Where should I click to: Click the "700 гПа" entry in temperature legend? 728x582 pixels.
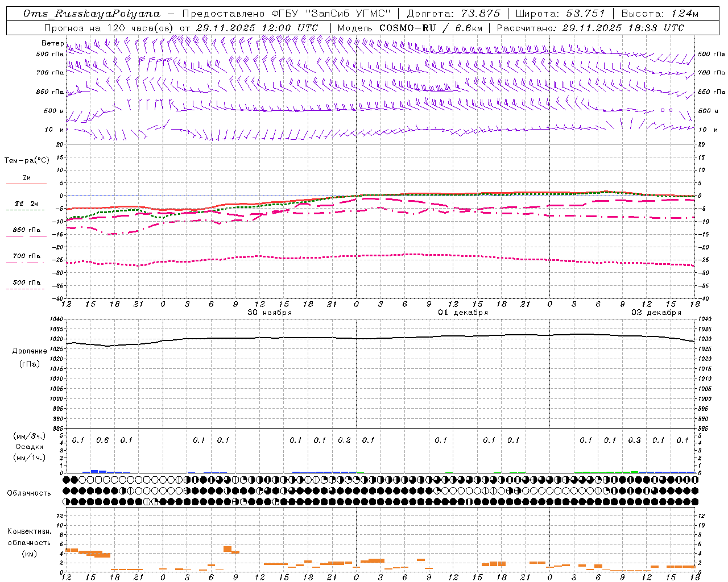pos(27,256)
